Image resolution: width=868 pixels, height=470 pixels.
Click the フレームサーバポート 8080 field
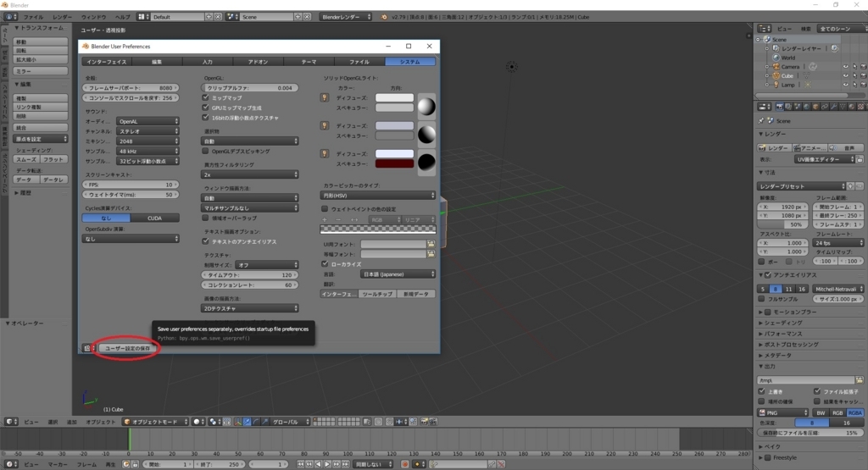[131, 88]
